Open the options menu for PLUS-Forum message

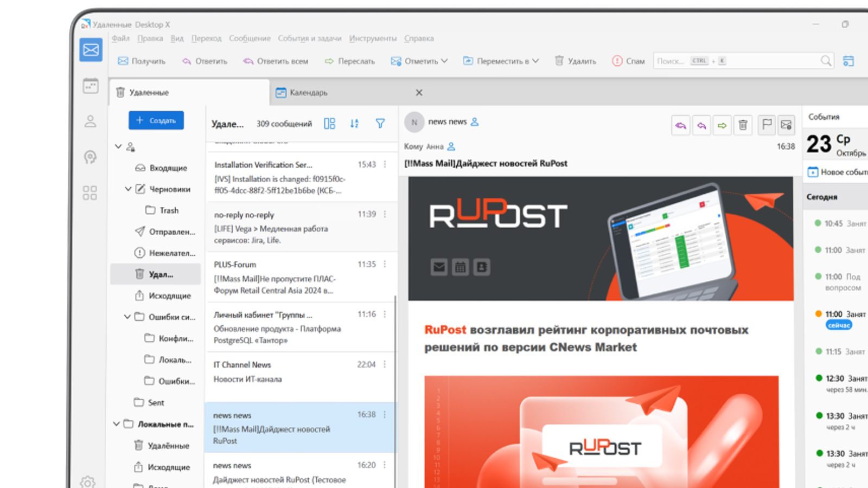coord(385,264)
